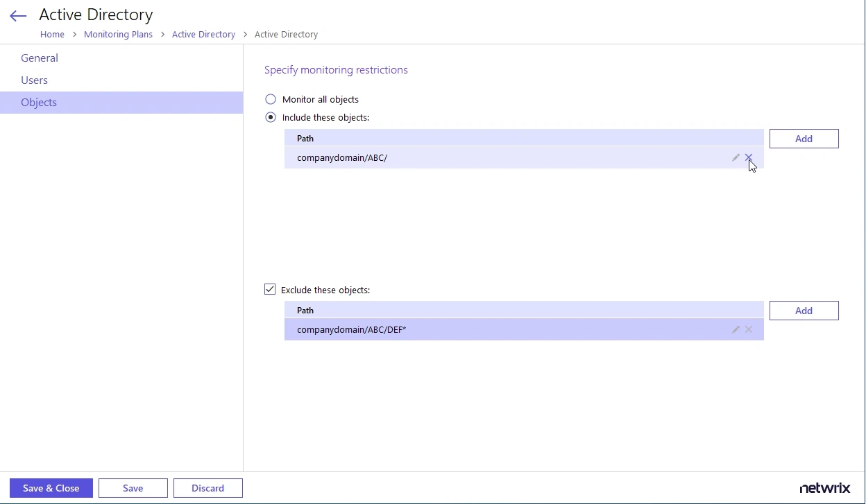Delete the companydomain/ABC/DEF* exclusion
Viewport: 866px width, 504px height.
pos(748,329)
